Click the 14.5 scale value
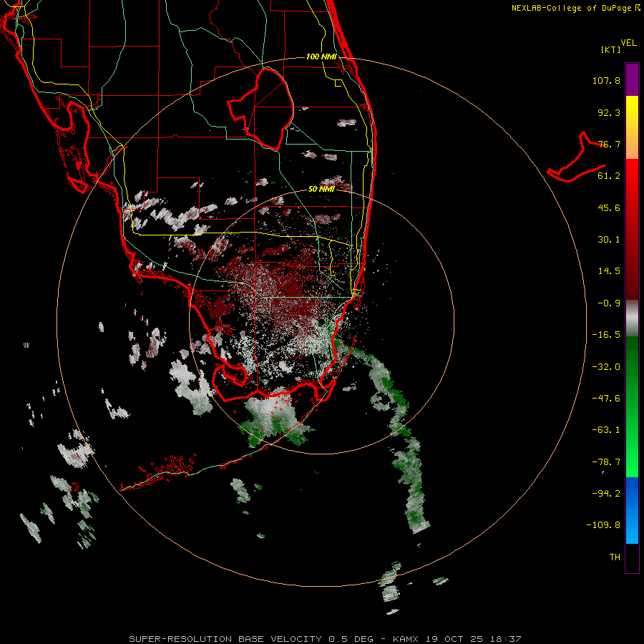 (609, 271)
